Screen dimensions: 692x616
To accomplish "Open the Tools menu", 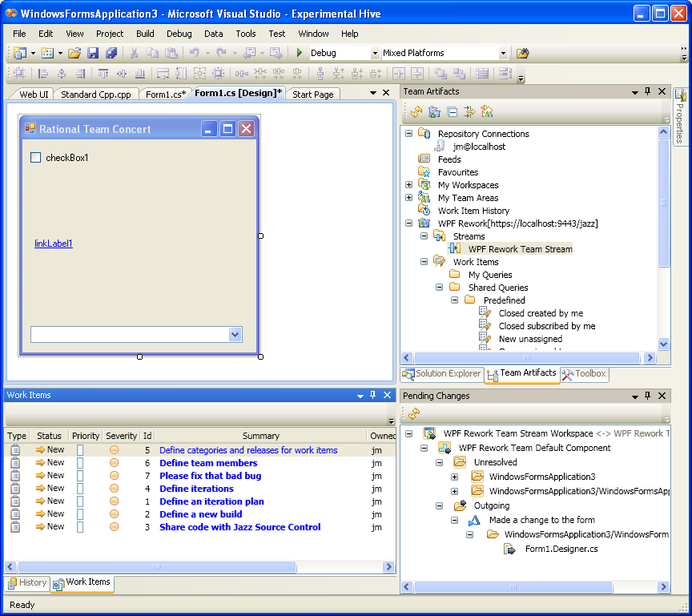I will coord(246,34).
